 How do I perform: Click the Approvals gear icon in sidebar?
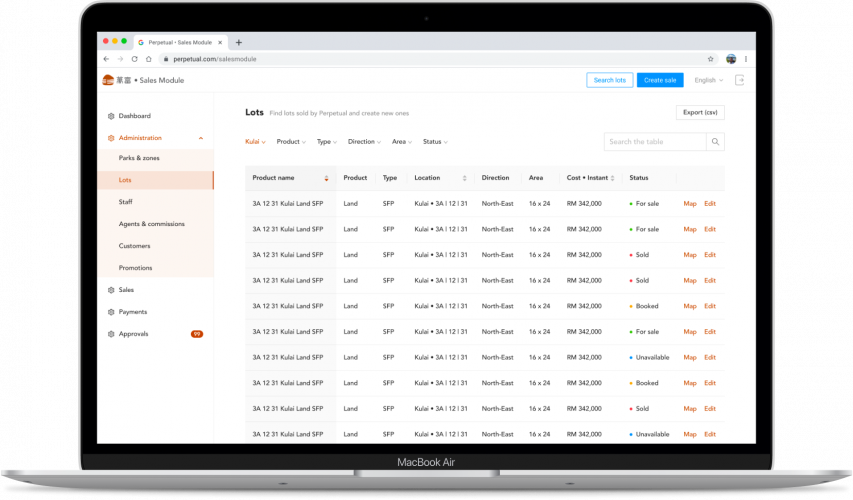click(x=111, y=334)
